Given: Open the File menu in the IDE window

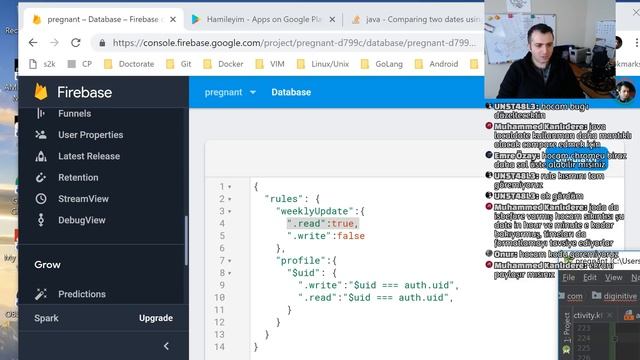Looking at the screenshot, I should point(568,278).
